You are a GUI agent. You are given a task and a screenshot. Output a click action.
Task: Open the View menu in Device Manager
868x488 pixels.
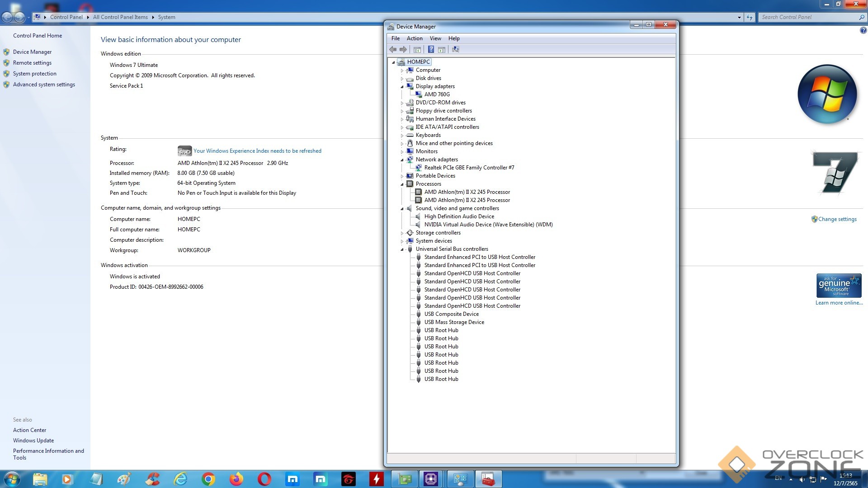pos(435,38)
